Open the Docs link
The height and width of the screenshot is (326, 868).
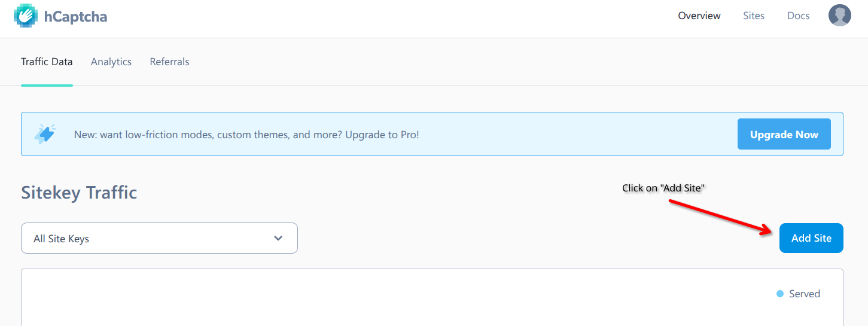tap(798, 16)
